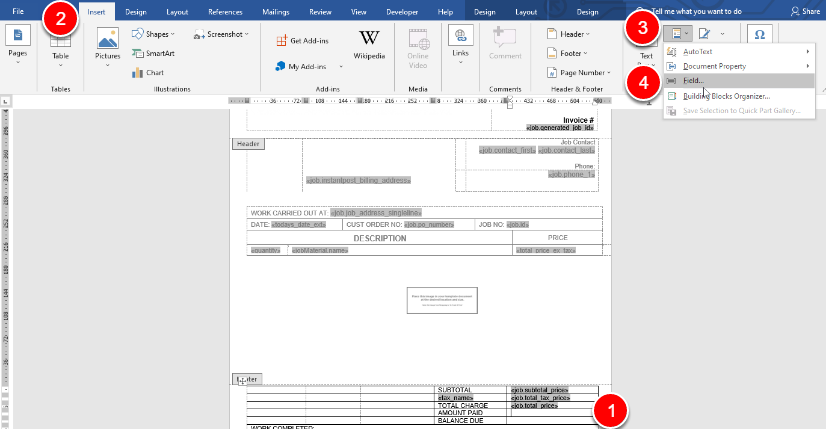Choose Field... from Quick Parts menu
Viewport: 826px width, 429px height.
(739, 81)
